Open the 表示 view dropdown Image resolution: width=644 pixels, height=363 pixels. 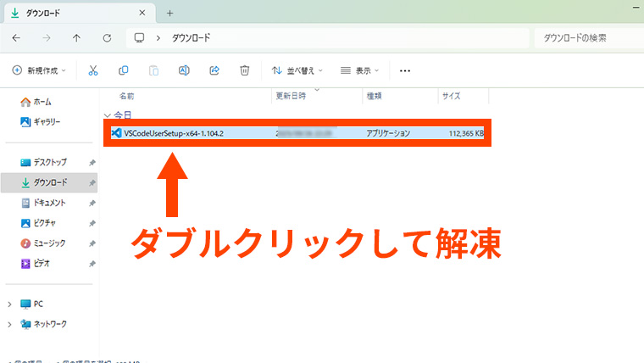360,70
